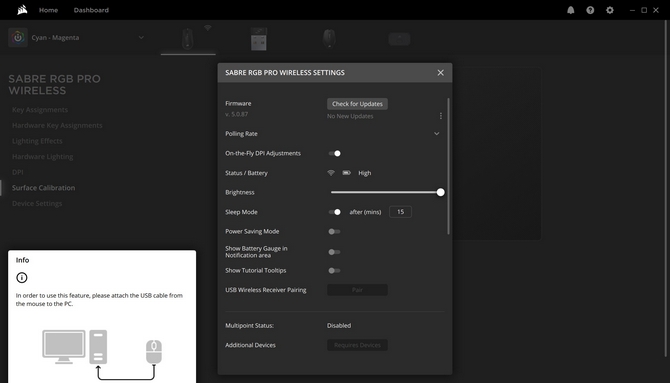Click the Info panel heading

(23, 260)
